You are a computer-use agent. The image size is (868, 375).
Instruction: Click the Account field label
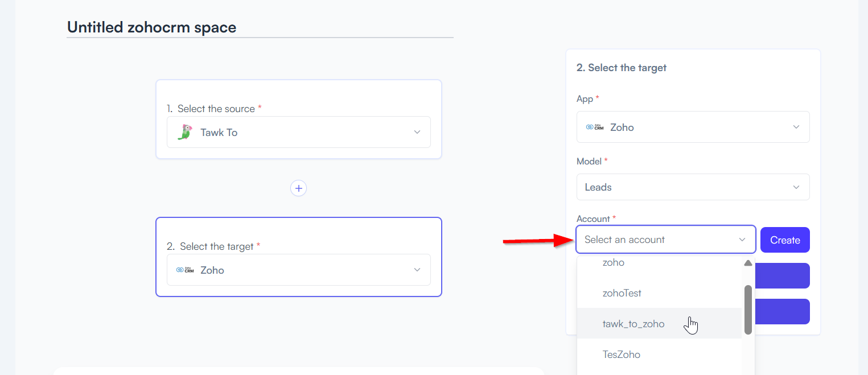[x=597, y=219]
